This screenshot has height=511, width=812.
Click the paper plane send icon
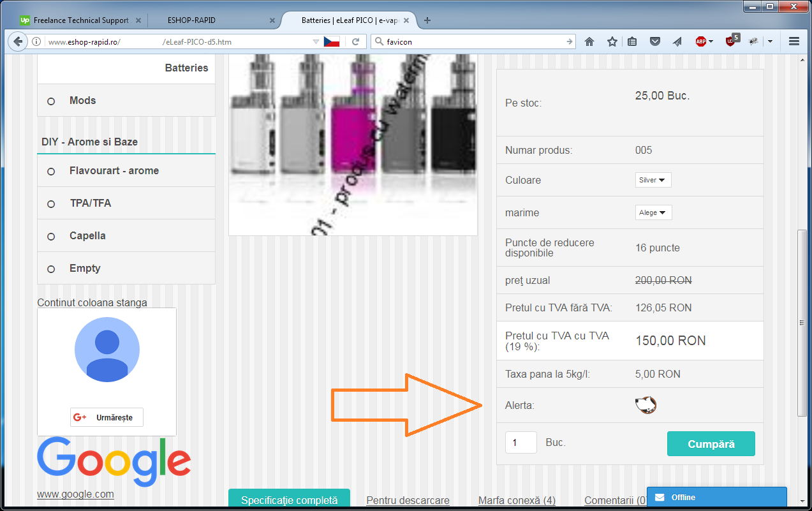click(677, 41)
